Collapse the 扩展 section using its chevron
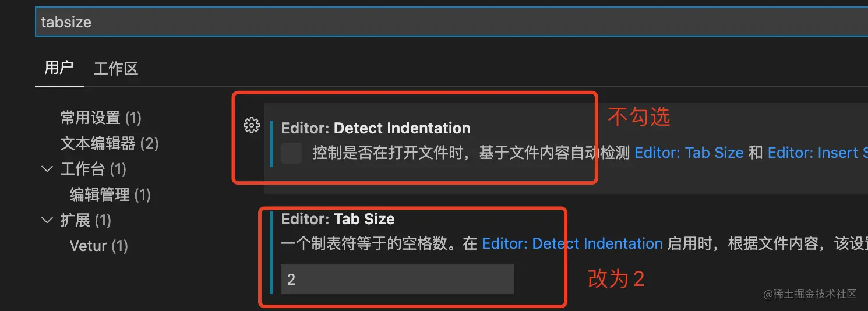This screenshot has height=311, width=868. pos(47,220)
